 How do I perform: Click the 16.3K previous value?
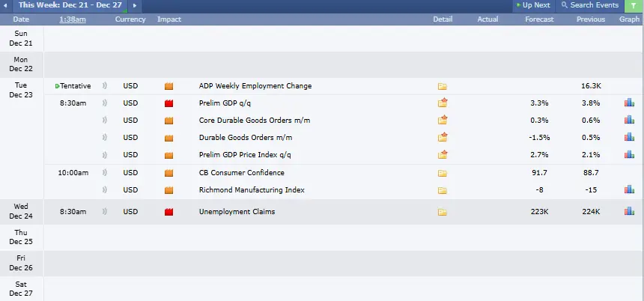coord(591,86)
